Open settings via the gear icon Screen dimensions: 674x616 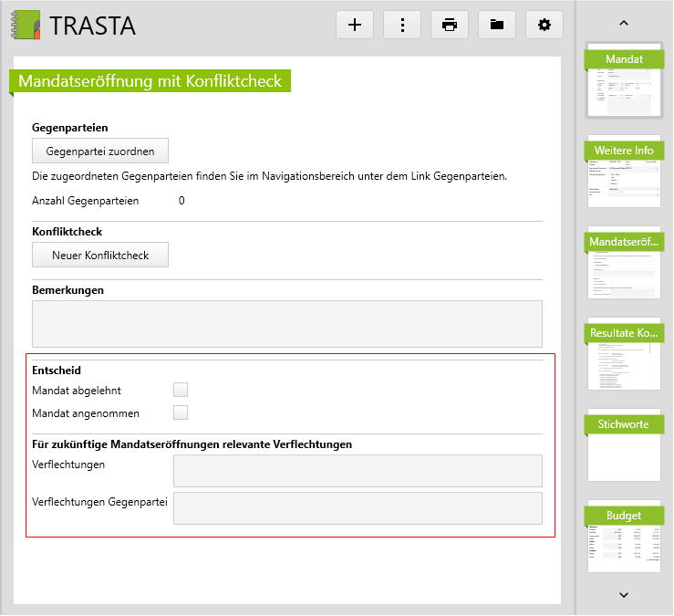[x=544, y=25]
